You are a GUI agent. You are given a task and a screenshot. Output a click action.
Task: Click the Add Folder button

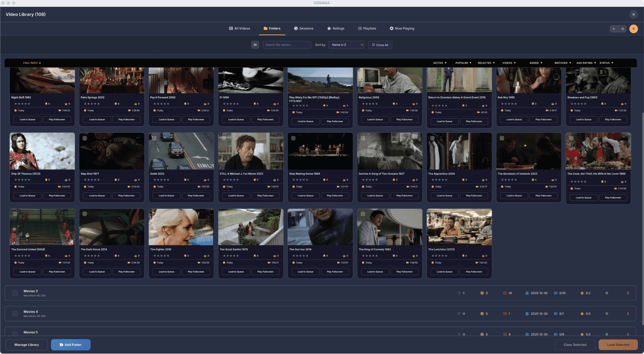pos(71,345)
